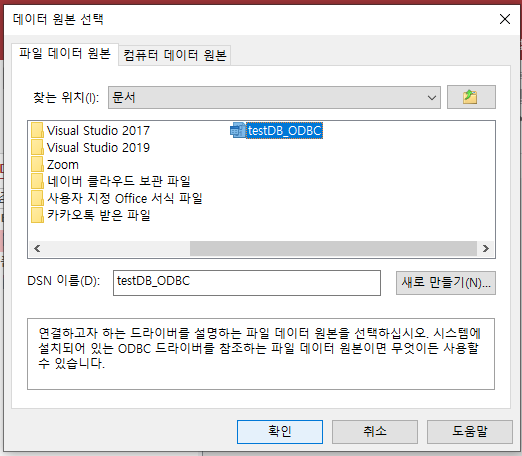
Task: Go up one folder level icon button
Action: click(x=471, y=97)
